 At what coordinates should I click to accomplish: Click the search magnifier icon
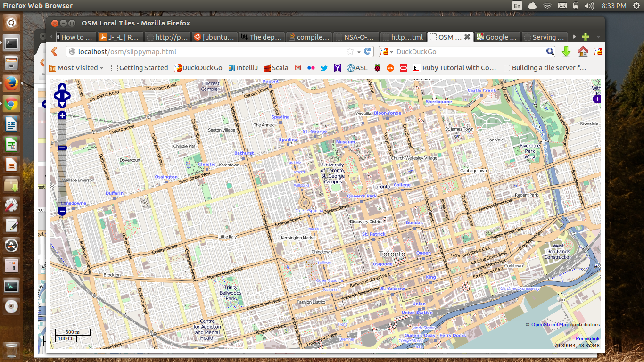550,51
